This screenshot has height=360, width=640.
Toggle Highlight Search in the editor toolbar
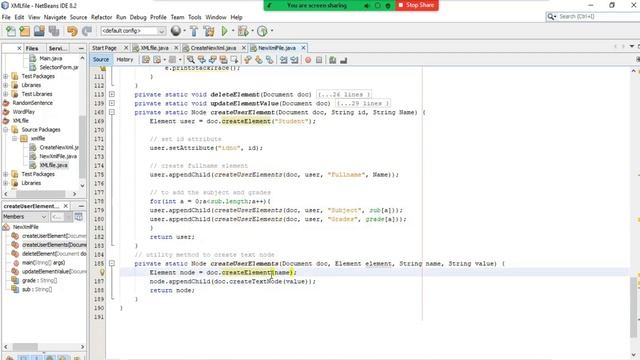click(x=223, y=60)
